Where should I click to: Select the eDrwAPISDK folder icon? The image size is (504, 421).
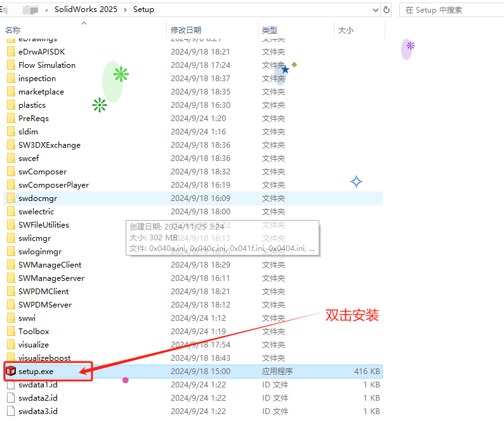pyautogui.click(x=11, y=52)
